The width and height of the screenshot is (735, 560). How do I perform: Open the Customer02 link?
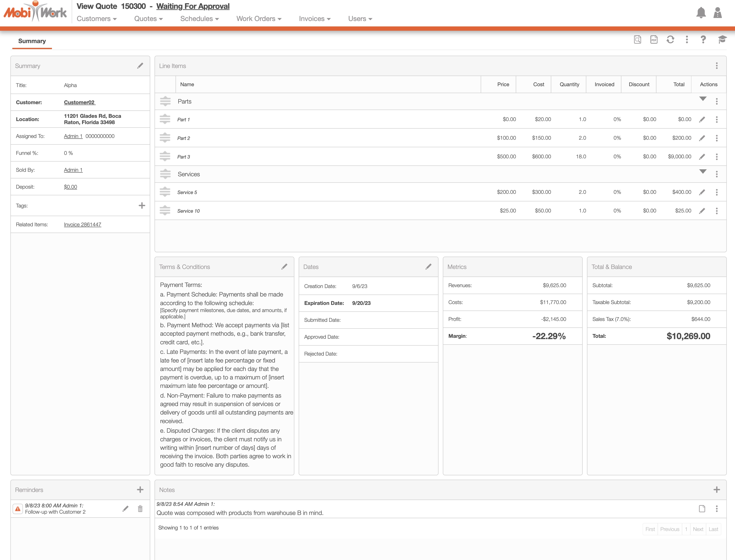(x=79, y=102)
